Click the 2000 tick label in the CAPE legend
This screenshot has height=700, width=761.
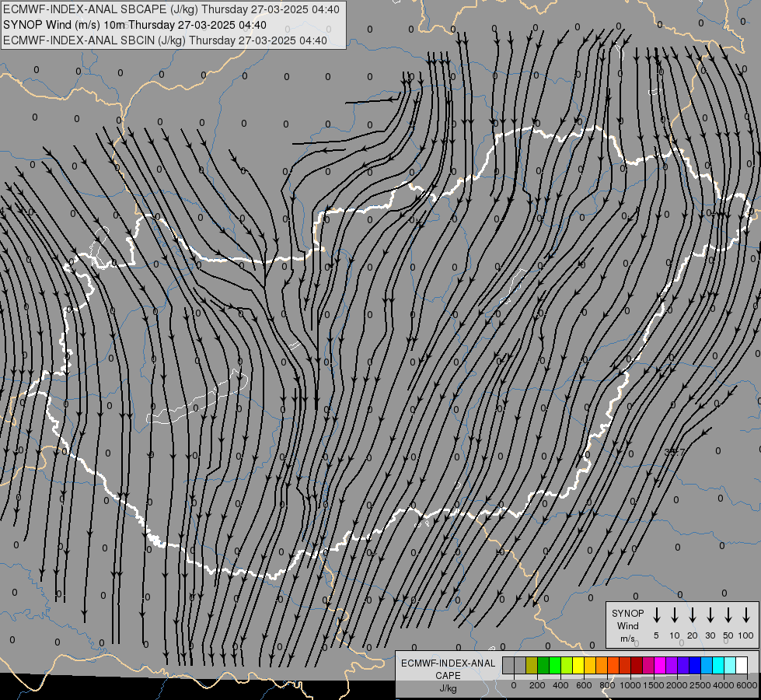(677, 685)
